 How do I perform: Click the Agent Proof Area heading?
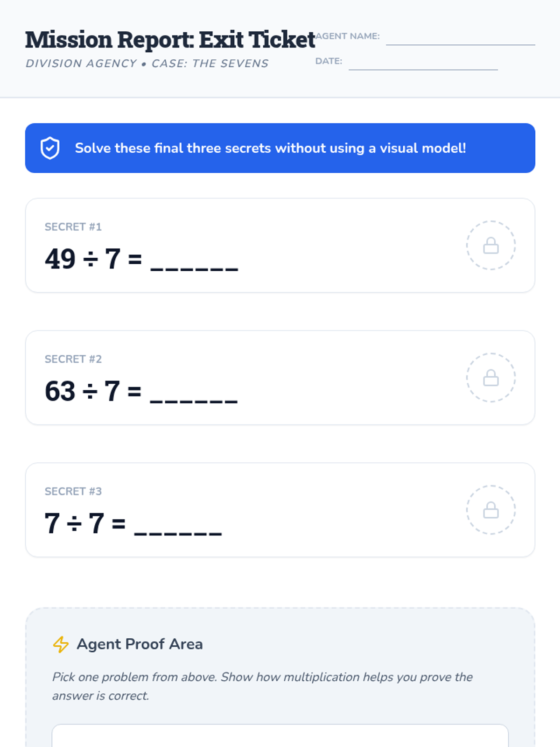tap(140, 644)
